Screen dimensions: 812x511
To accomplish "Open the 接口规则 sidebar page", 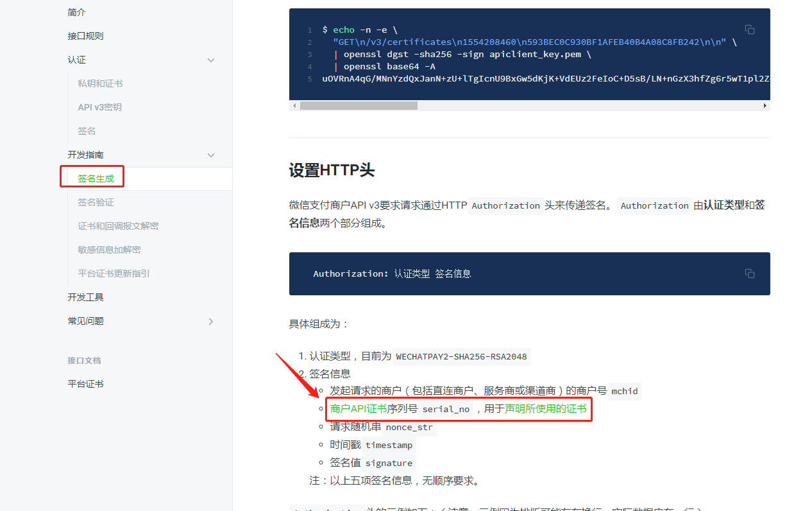I will point(85,36).
